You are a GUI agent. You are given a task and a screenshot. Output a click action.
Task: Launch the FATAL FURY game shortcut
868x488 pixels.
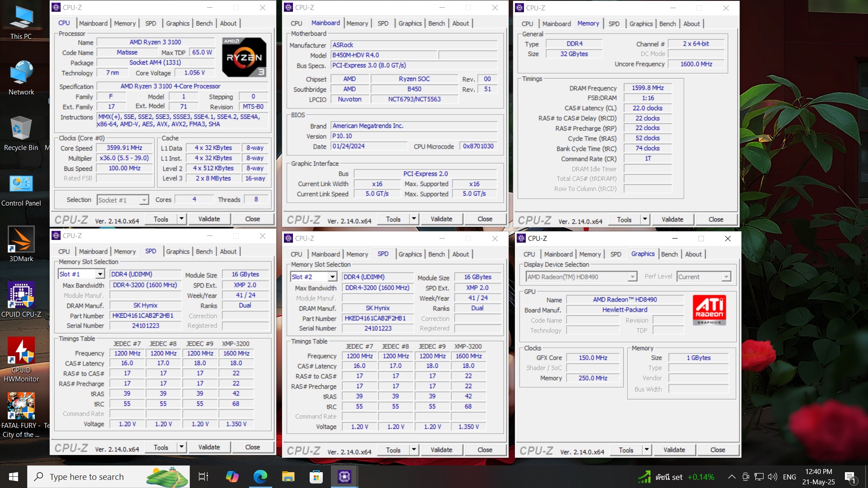[21, 416]
